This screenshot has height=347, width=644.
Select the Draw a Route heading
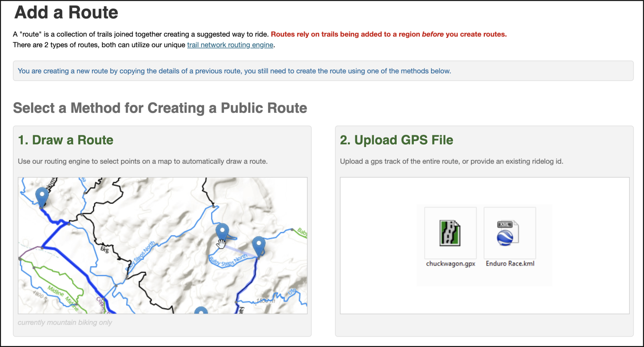(65, 140)
